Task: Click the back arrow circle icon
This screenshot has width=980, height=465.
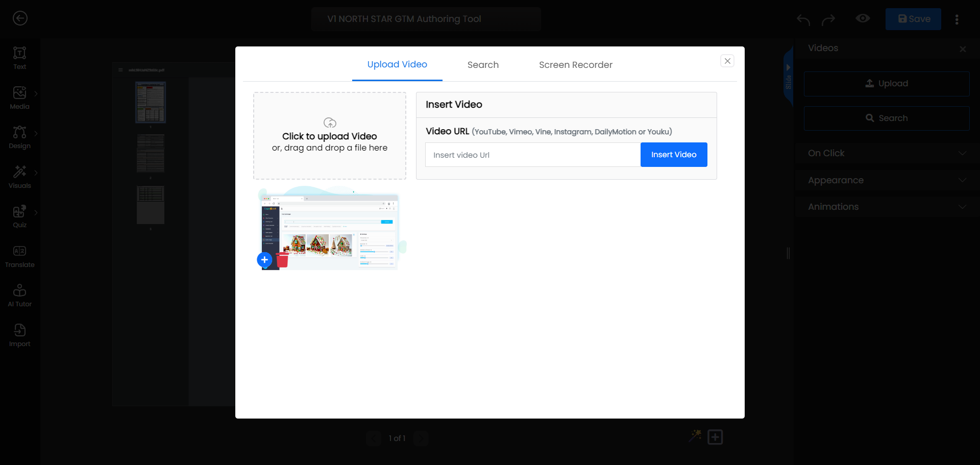Action: [x=20, y=18]
